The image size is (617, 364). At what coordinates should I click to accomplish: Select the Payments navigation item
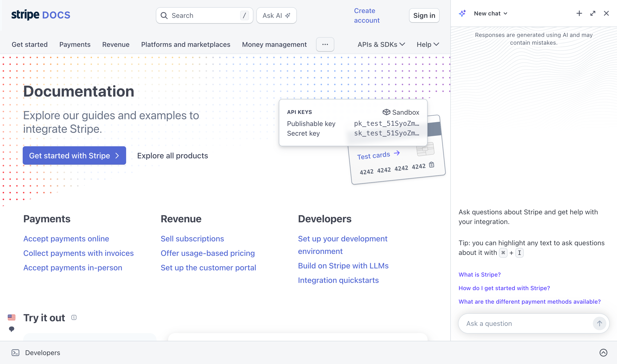point(75,44)
